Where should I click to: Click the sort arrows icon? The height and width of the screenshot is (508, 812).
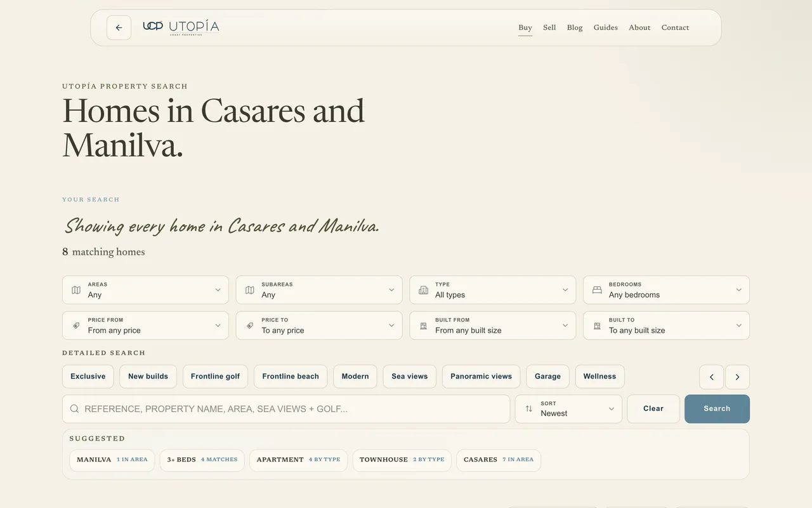click(529, 409)
